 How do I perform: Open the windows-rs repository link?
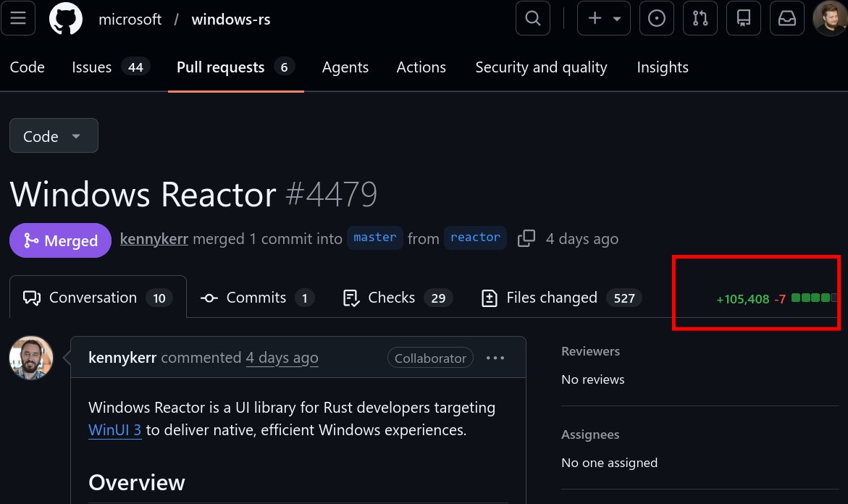(x=231, y=20)
